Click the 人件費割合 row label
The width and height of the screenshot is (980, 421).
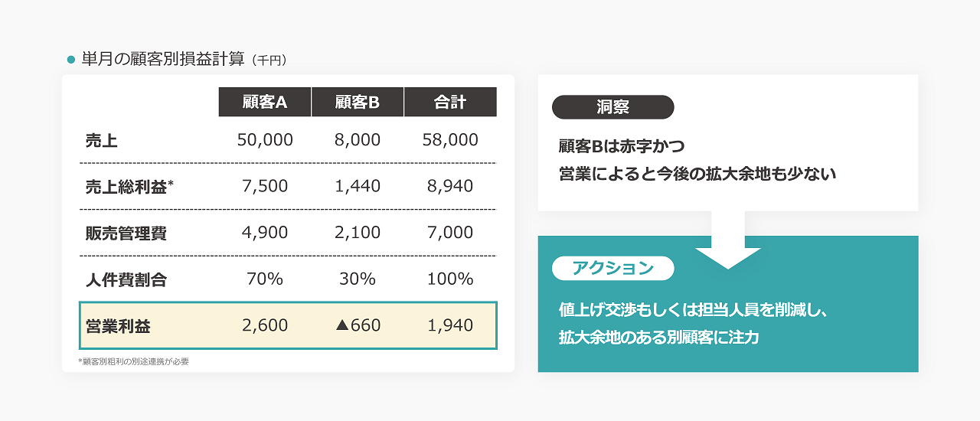click(x=126, y=280)
